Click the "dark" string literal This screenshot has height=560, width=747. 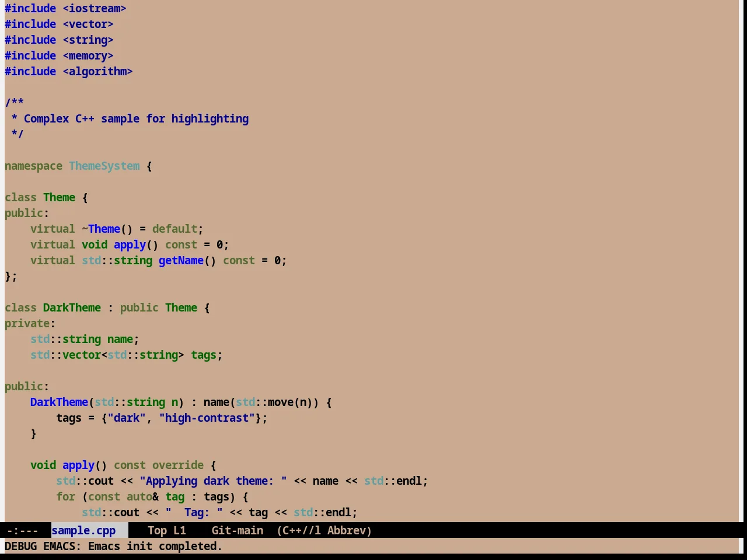pos(127,418)
